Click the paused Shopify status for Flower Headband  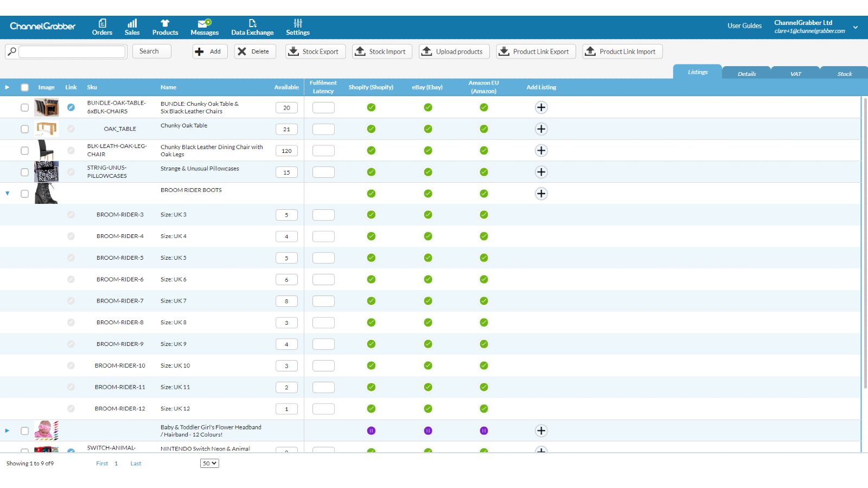tap(371, 431)
